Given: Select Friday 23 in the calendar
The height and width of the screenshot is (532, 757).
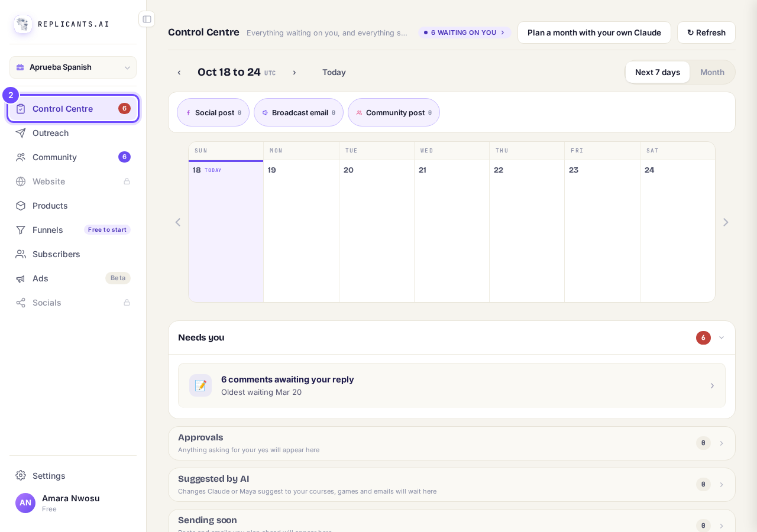Looking at the screenshot, I should [x=602, y=231].
